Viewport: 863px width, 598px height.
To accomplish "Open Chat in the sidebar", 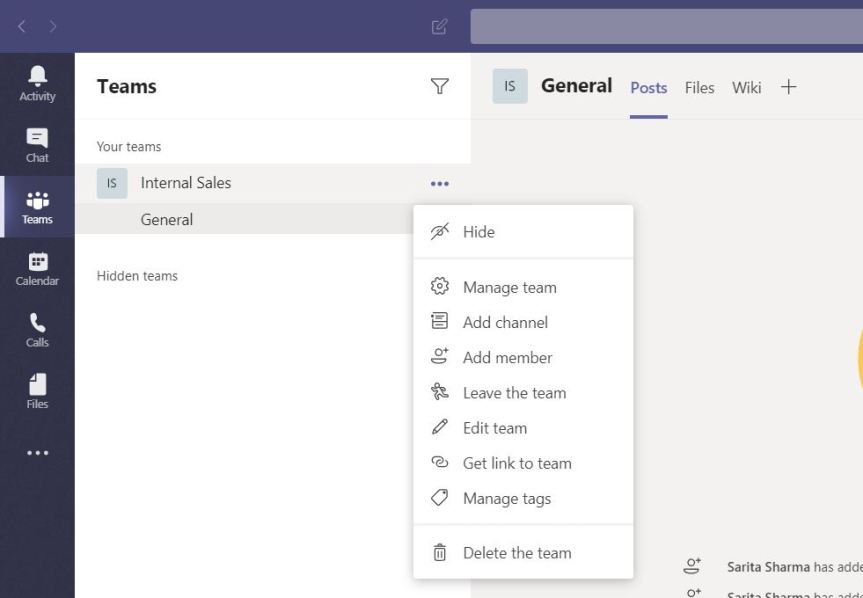I will point(37,145).
